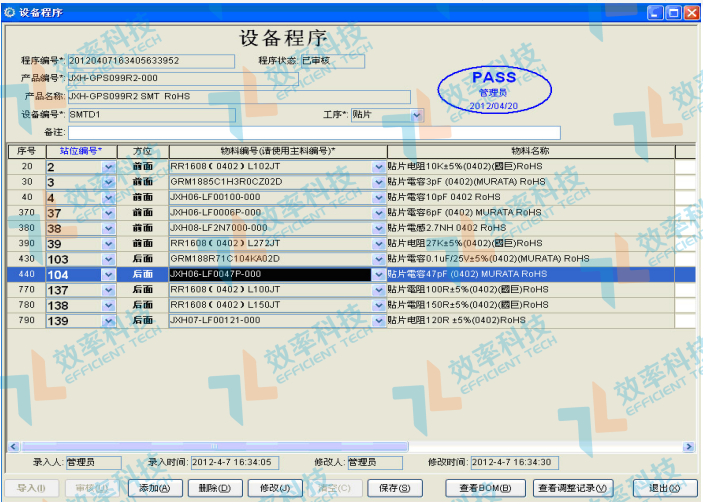
Task: Click the horizontal scrollbar right arrow
Action: tap(688, 445)
